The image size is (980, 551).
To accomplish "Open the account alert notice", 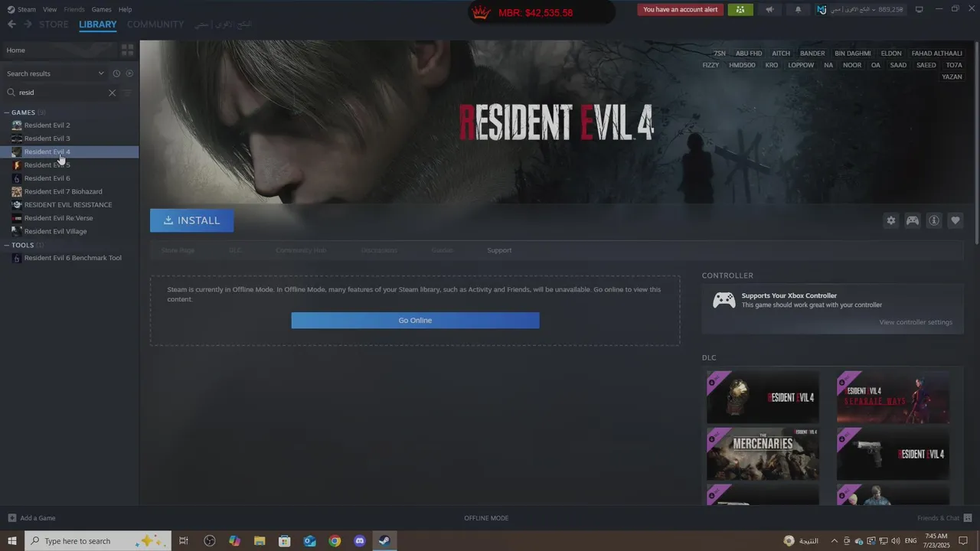I will click(681, 10).
